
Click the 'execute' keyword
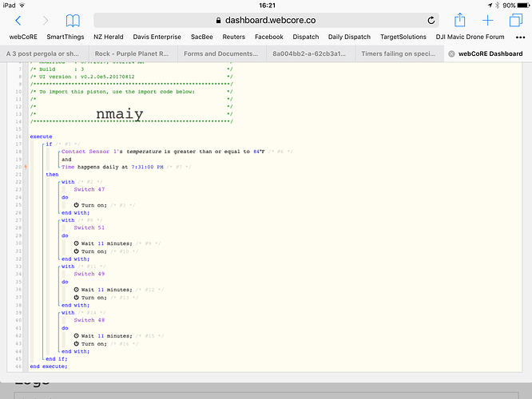[x=41, y=136]
